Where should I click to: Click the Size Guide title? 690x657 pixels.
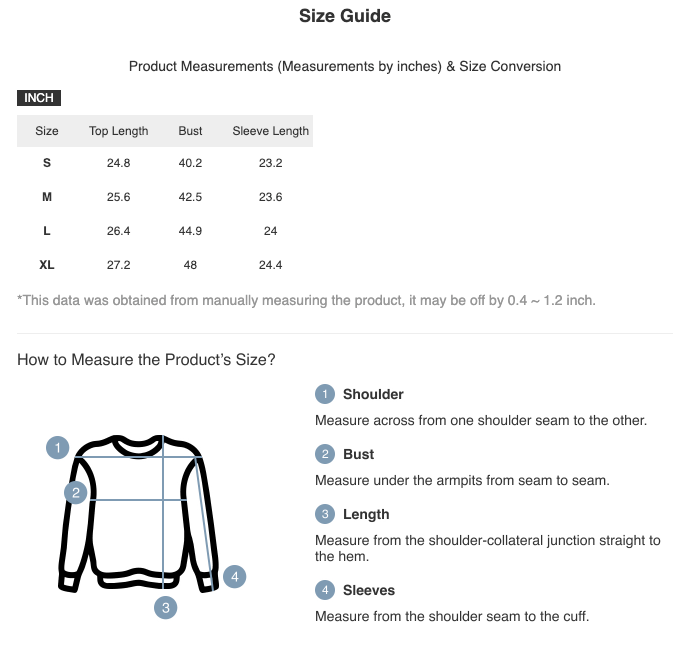click(x=345, y=16)
